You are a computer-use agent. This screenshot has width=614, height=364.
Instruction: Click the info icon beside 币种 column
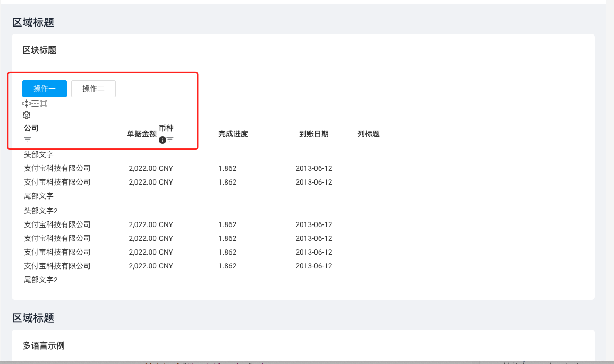point(162,140)
